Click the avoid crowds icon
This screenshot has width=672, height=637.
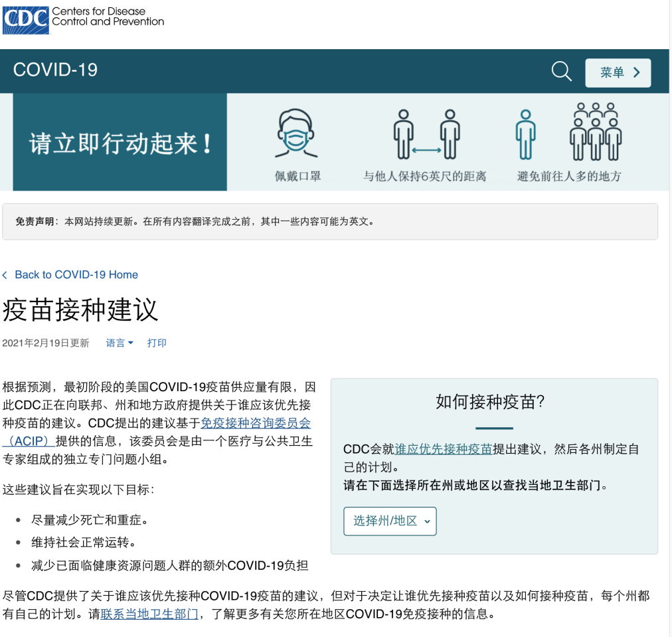click(568, 132)
